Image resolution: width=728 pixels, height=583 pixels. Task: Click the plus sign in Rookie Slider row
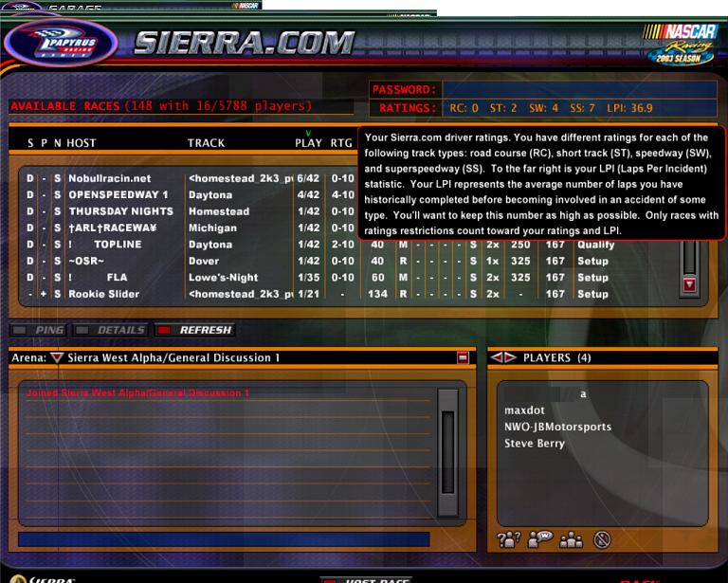pyautogui.click(x=44, y=294)
